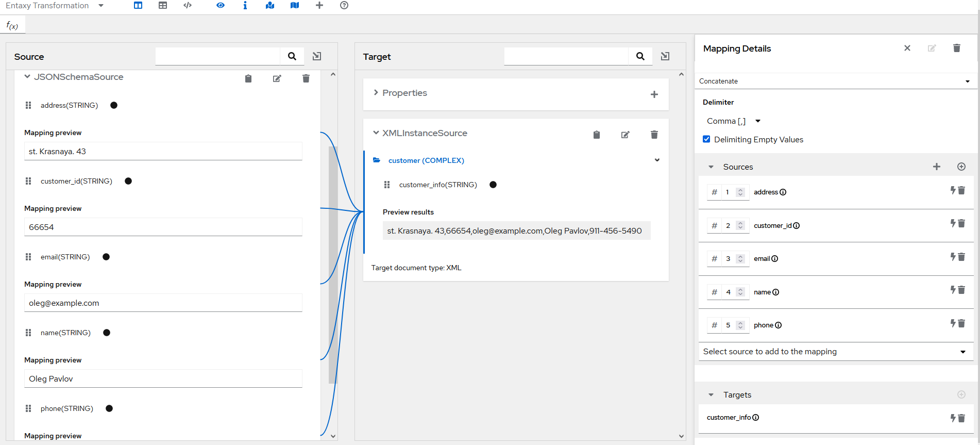Uncheck Delimiting Empty Values checkbox
Viewport: 980px width, 445px height.
pyautogui.click(x=706, y=139)
